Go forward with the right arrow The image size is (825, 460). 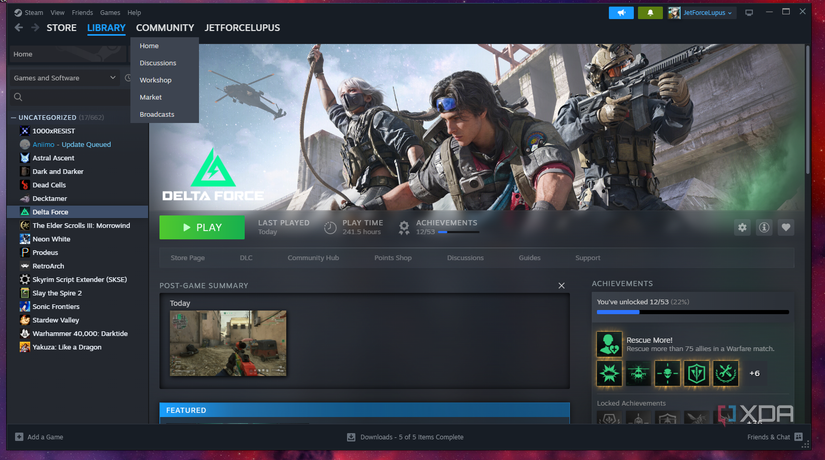point(35,27)
